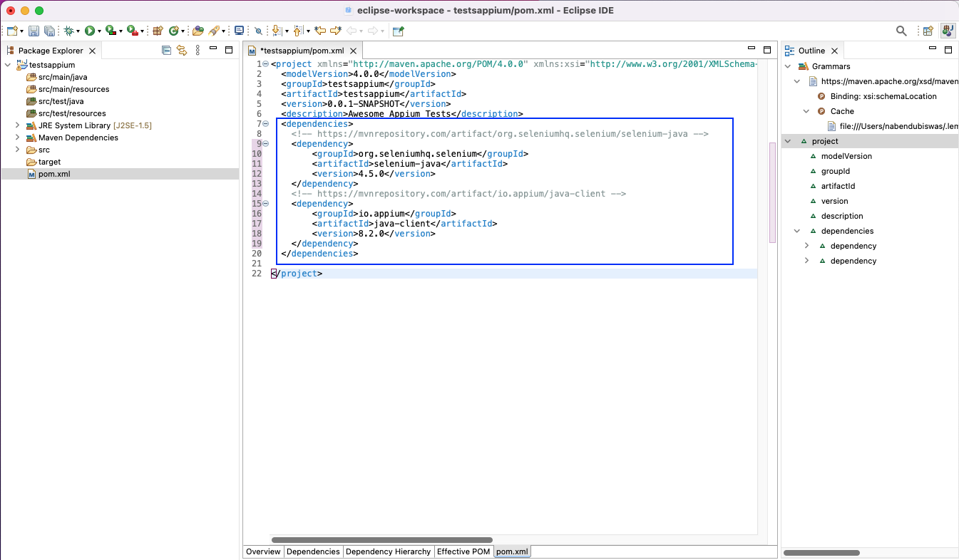This screenshot has height=560, width=959.
Task: Click the Link with Editor icon in Package Explorer
Action: pos(180,50)
